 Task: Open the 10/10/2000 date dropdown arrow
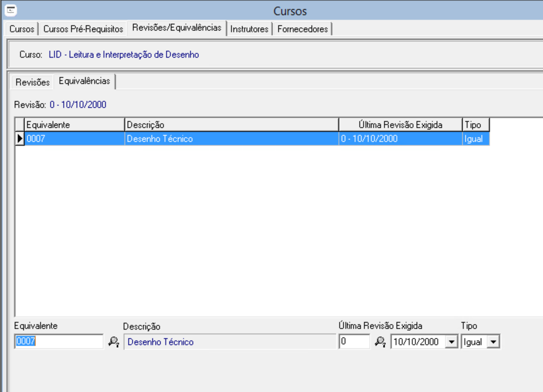pos(452,342)
